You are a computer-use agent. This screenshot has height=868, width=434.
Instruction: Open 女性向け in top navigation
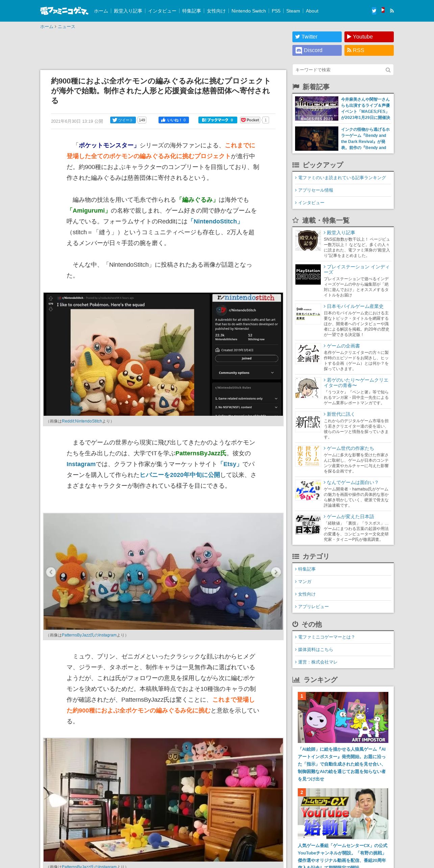216,11
